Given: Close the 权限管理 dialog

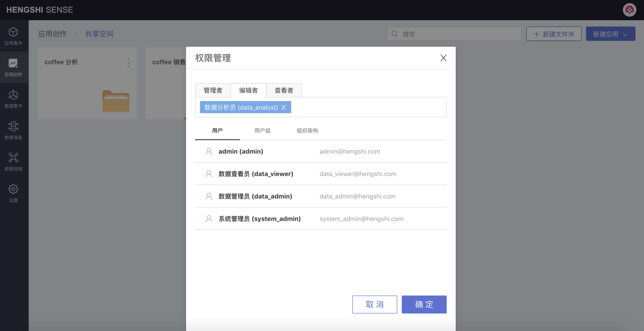Looking at the screenshot, I should (443, 58).
